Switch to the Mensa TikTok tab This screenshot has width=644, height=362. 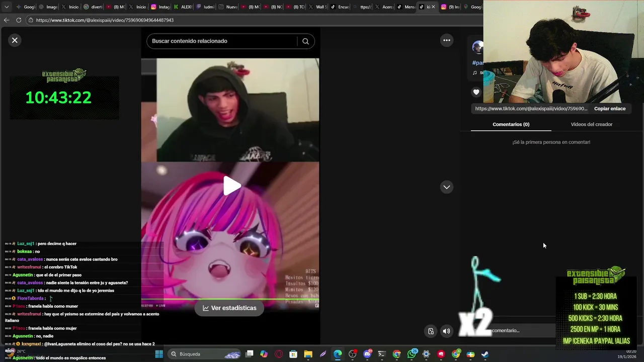coord(407,7)
